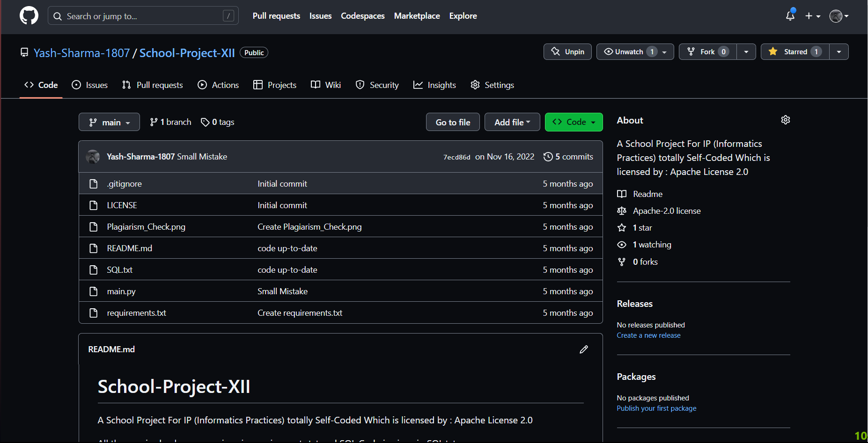
Task: View the 0 tags list
Action: [218, 122]
